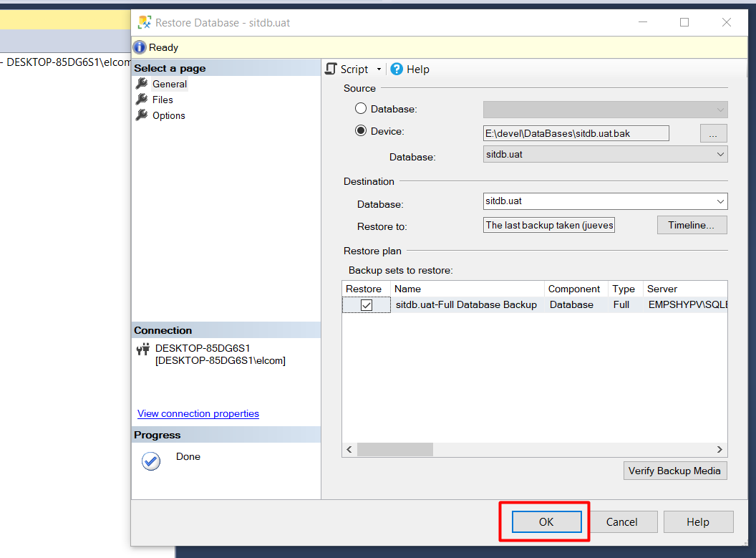This screenshot has height=558, width=756.
Task: Cancel the Restore Database dialog
Action: click(x=621, y=521)
